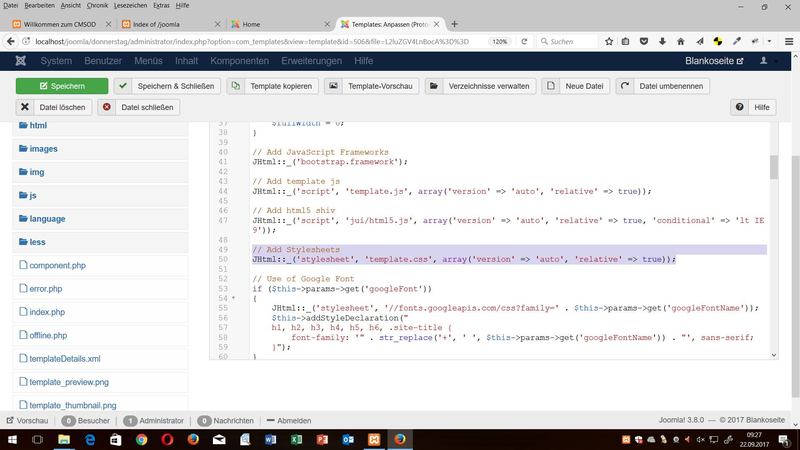The image size is (800, 450).
Task: Click Verzeichnisse verwalten button
Action: pos(480,86)
